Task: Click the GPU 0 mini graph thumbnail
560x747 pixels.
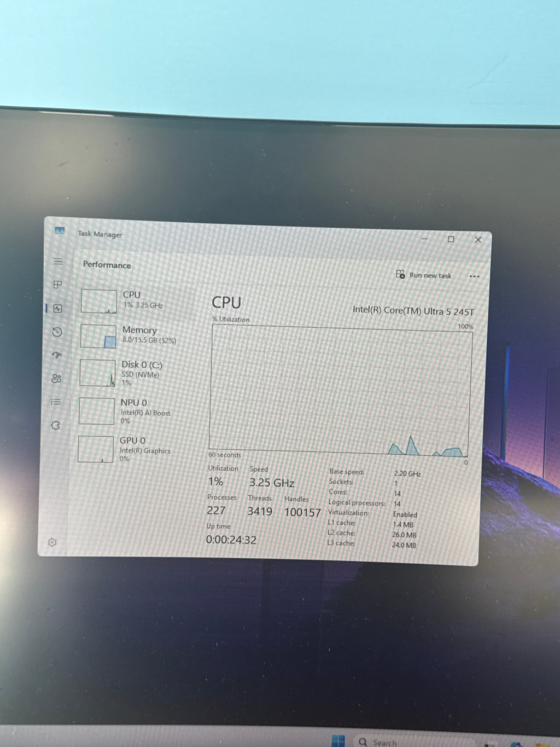Action: tap(96, 449)
